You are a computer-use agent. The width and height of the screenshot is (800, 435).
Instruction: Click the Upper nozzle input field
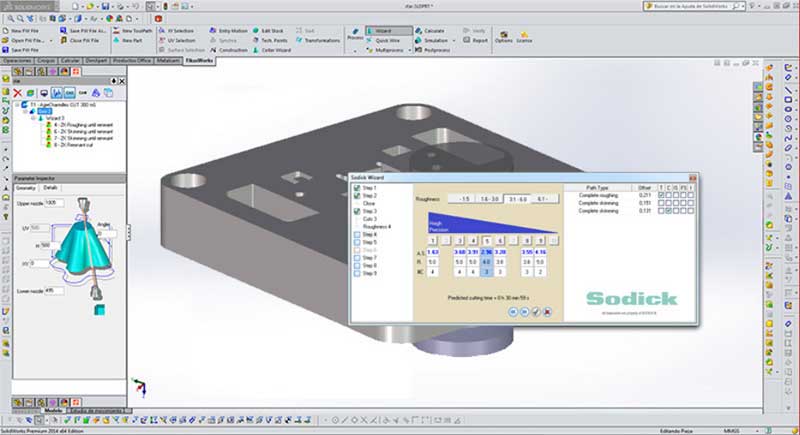click(54, 203)
